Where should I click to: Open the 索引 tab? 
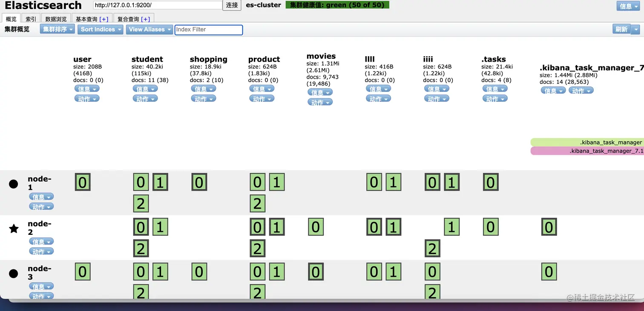tap(31, 19)
